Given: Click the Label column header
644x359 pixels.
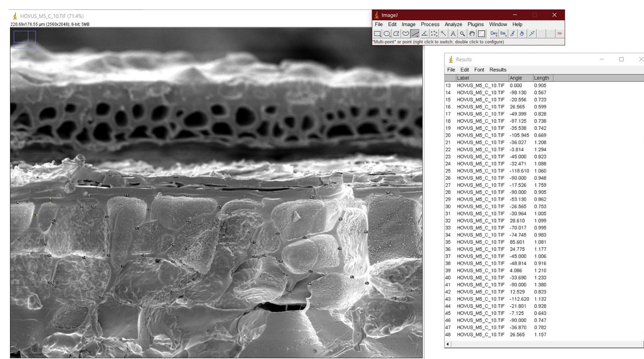Looking at the screenshot, I should pos(482,78).
